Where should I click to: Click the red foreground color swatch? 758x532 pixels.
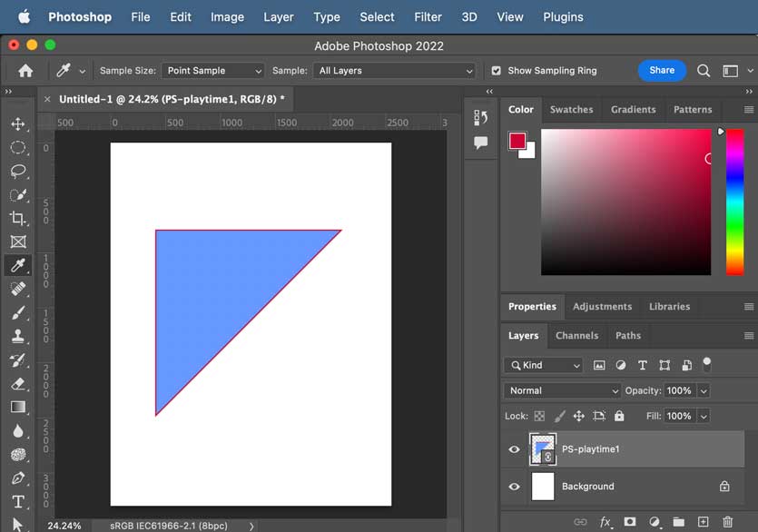tap(517, 141)
